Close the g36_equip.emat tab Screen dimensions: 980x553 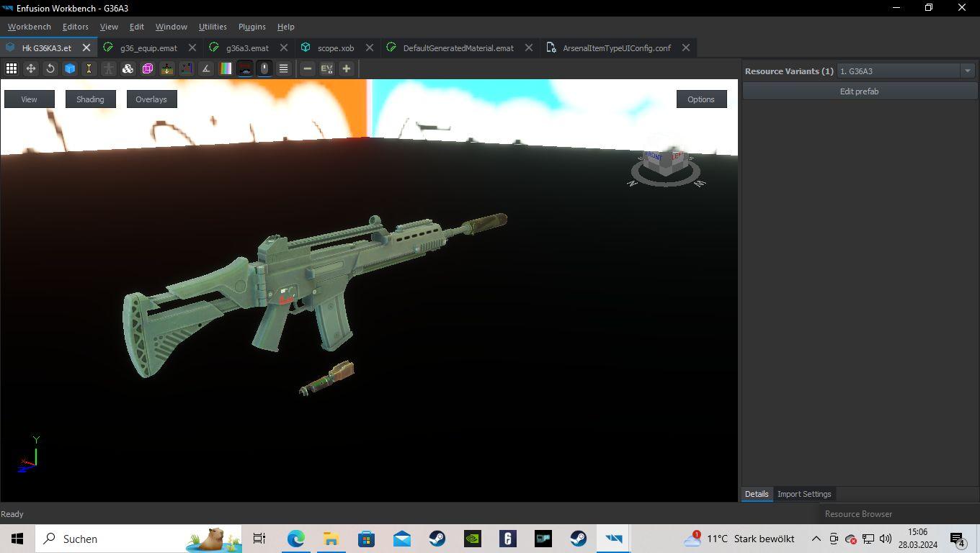(x=192, y=48)
